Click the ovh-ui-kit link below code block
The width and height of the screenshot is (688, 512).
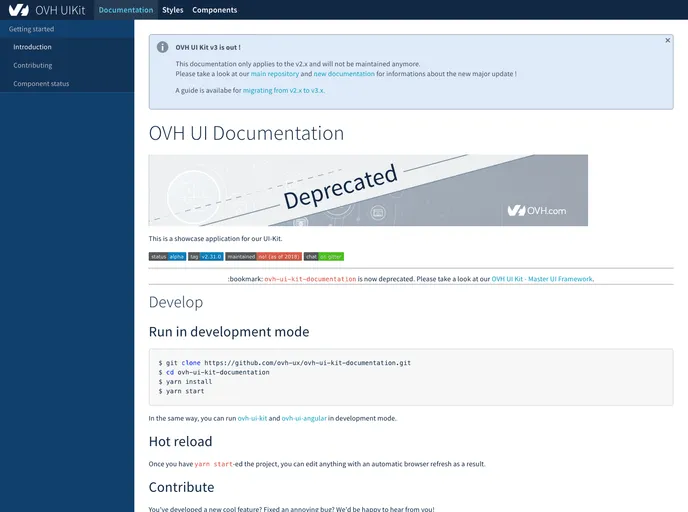(252, 419)
